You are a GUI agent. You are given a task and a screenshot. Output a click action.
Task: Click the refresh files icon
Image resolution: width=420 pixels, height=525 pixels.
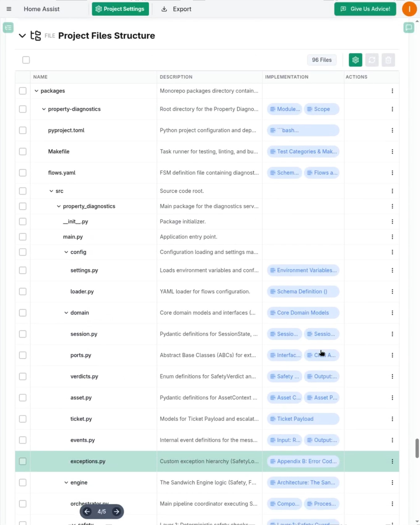(x=371, y=60)
